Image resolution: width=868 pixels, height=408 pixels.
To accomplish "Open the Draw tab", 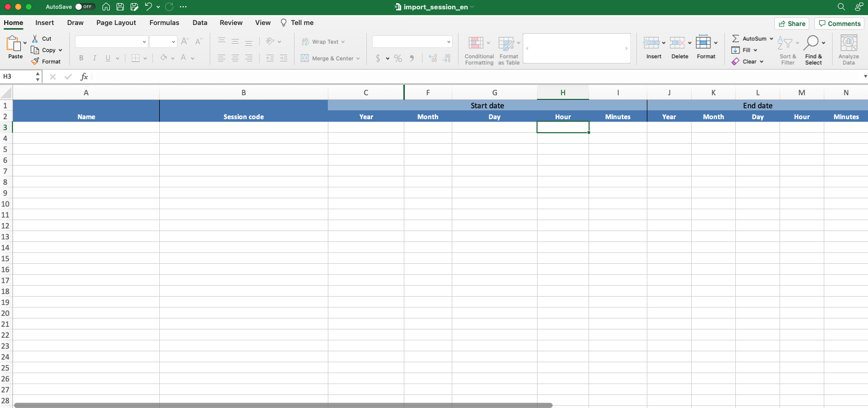I will click(75, 22).
